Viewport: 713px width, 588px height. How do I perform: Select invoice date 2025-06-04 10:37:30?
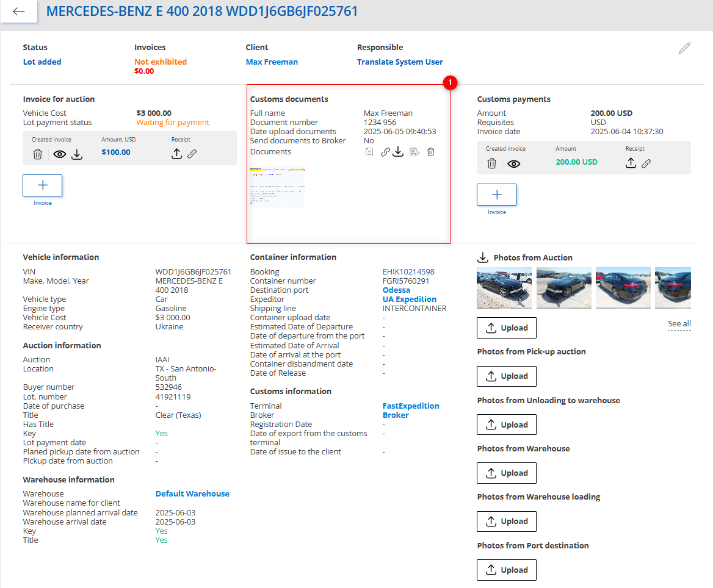pos(626,131)
